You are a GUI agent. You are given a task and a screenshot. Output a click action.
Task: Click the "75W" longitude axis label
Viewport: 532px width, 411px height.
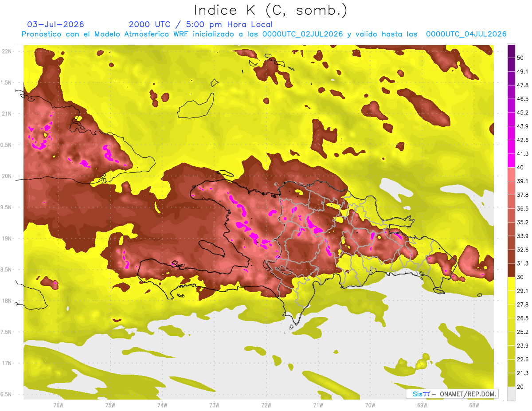[110, 405]
